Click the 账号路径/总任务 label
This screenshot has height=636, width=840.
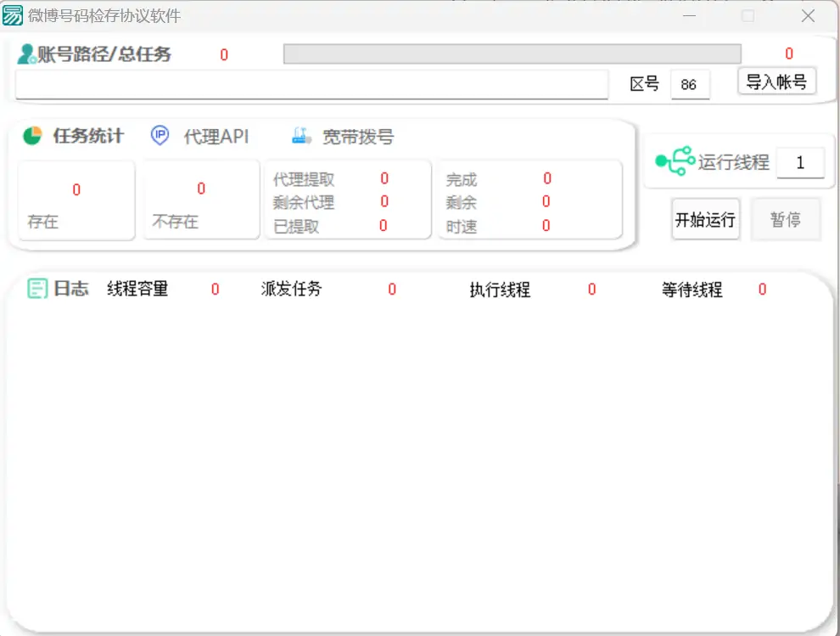(104, 54)
